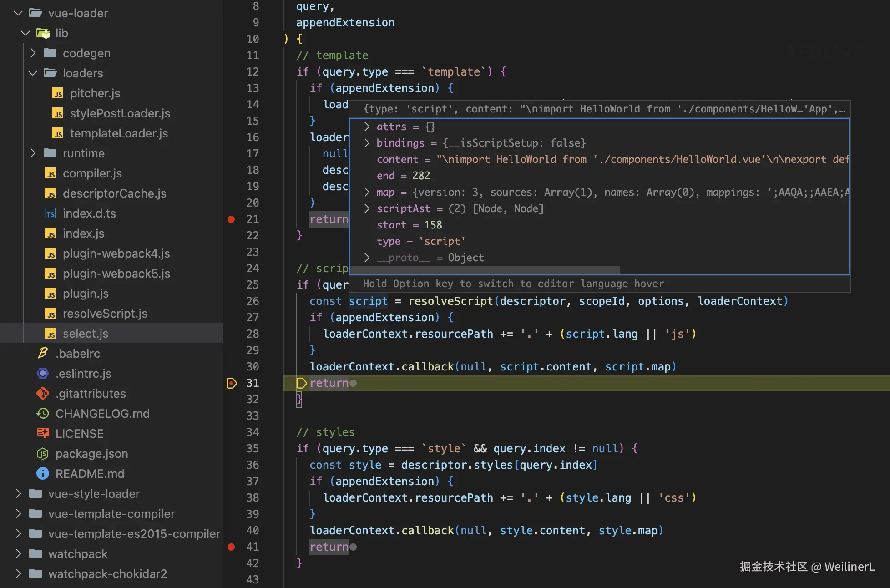The height and width of the screenshot is (588, 890).
Task: Toggle the breakpoint on line 21
Action: pos(231,219)
